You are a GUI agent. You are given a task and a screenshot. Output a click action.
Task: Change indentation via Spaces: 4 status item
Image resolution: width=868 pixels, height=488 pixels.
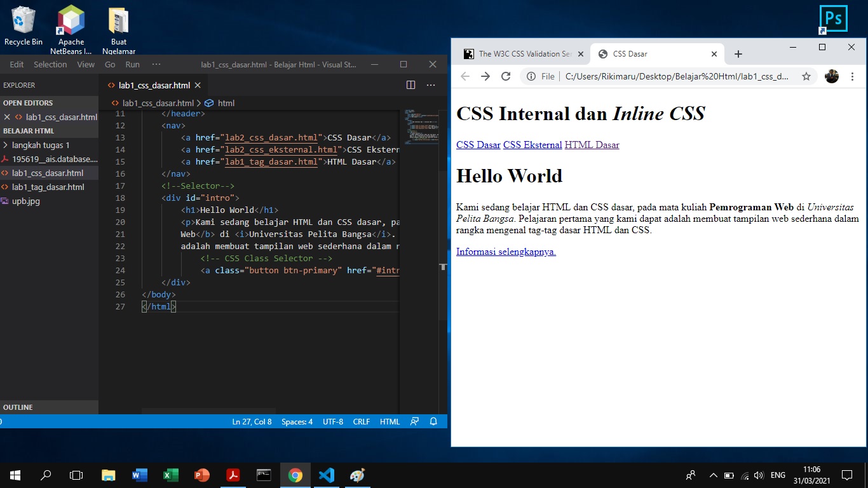(x=297, y=421)
